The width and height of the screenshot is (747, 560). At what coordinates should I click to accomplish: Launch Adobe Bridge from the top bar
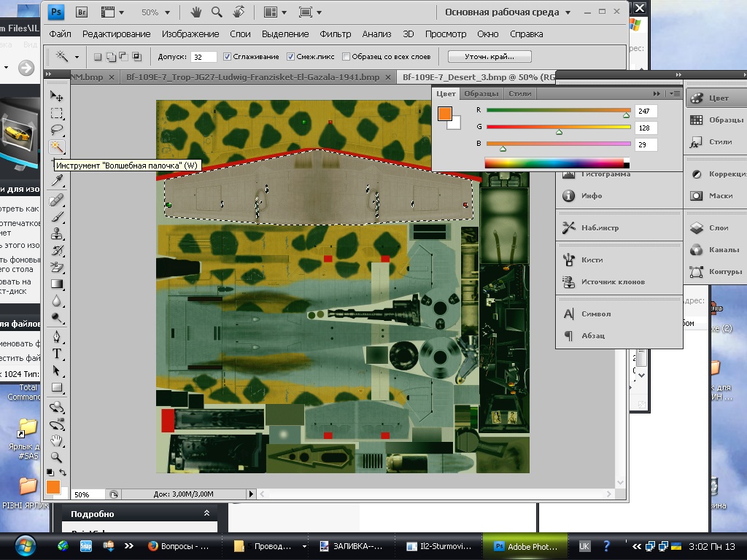pyautogui.click(x=82, y=12)
